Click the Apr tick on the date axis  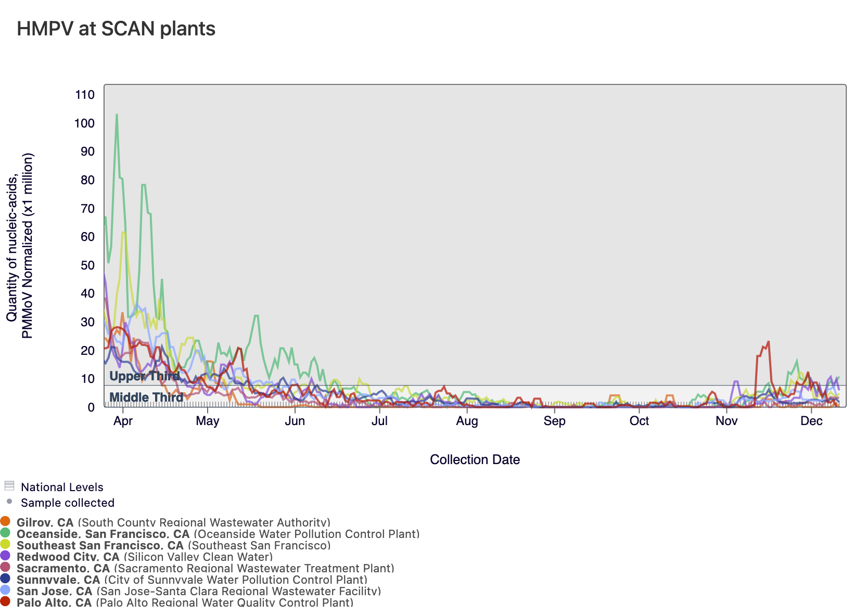tap(123, 421)
